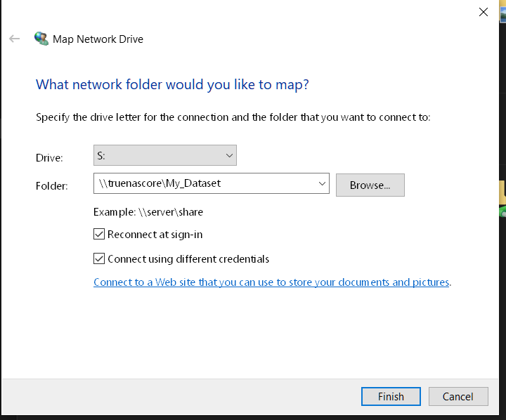Uncheck Reconnect at sign-in

[99, 234]
